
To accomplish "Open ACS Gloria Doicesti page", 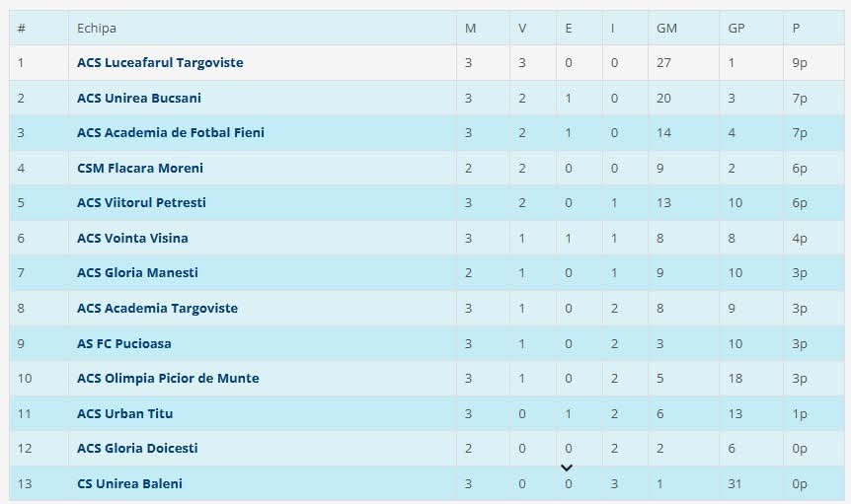I will [137, 448].
